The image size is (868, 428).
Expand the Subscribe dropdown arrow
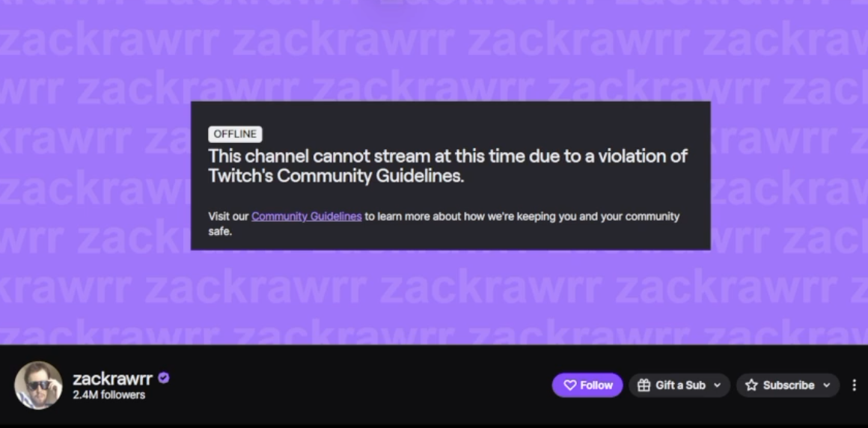pos(827,385)
